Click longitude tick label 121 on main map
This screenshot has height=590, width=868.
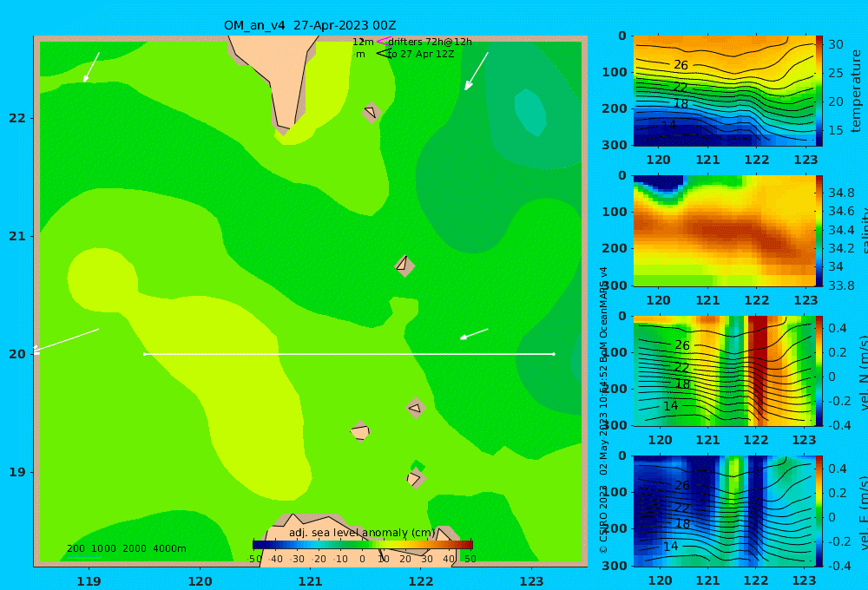[310, 581]
